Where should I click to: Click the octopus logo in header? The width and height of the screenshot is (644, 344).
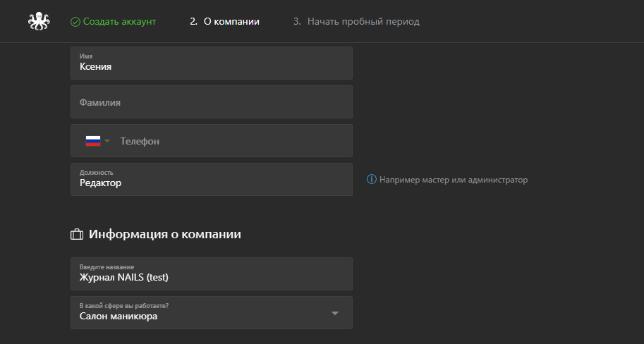tap(39, 21)
